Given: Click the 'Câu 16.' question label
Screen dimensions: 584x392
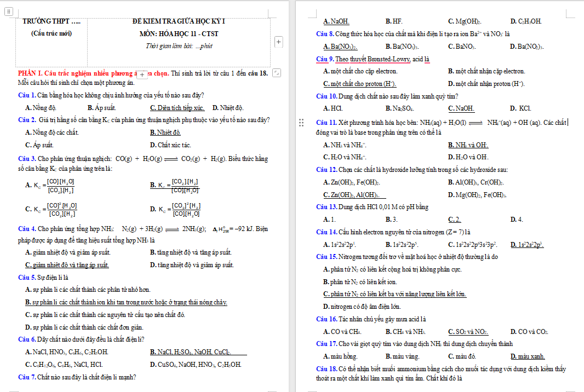Looking at the screenshot, I should 327,319.
